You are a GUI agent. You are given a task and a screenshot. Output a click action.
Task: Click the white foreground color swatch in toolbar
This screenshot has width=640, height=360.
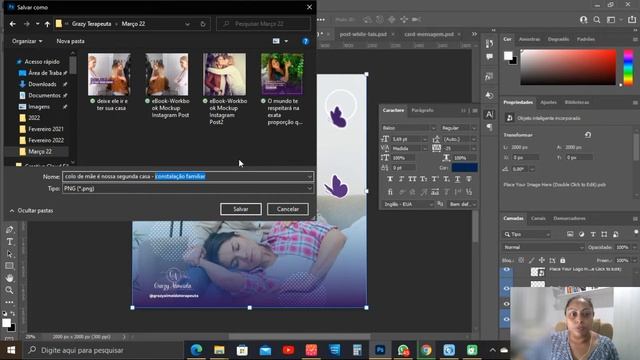pyautogui.click(x=6, y=323)
